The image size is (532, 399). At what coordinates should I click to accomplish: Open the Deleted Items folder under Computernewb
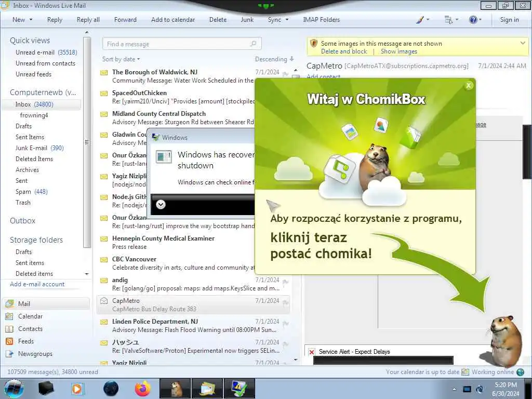click(34, 159)
